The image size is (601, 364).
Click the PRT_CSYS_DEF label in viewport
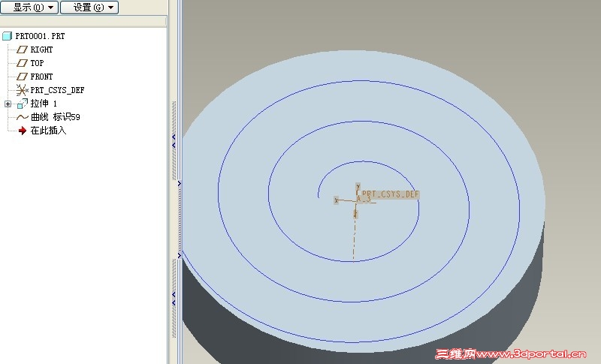pyautogui.click(x=390, y=194)
